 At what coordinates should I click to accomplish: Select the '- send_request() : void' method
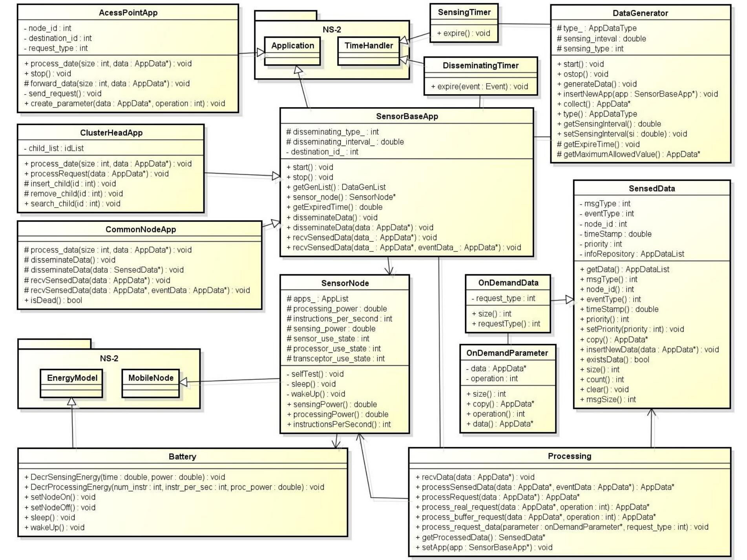click(x=62, y=93)
